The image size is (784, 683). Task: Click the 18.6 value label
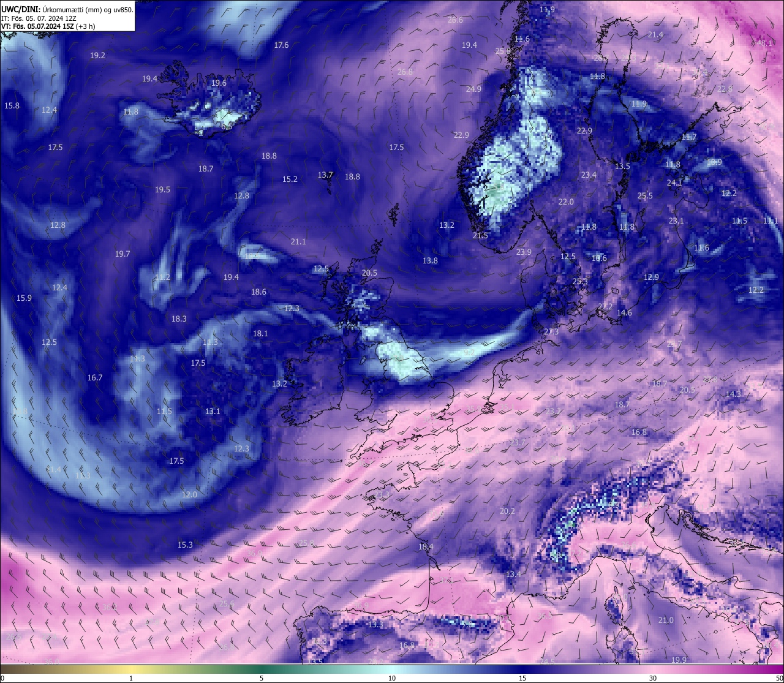tap(258, 292)
